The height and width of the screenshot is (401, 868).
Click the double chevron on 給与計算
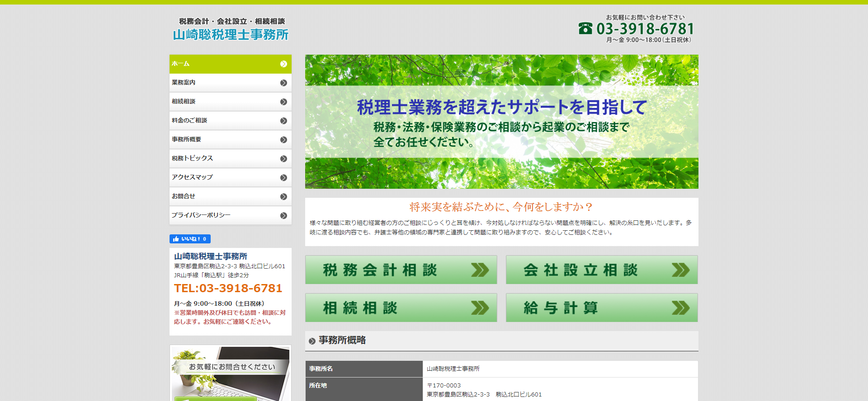(x=680, y=308)
